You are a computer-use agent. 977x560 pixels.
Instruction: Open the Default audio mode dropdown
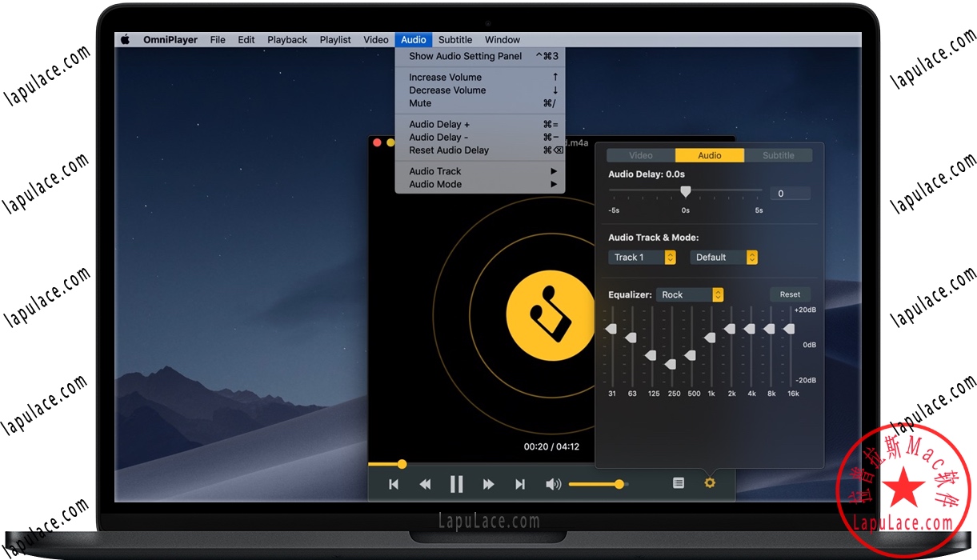[x=723, y=257]
